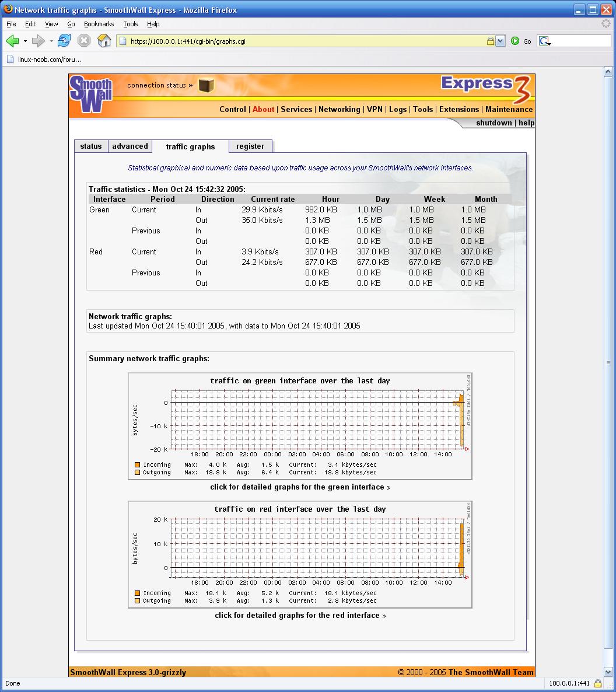Open the View menu
This screenshot has height=692, width=616.
(52, 24)
